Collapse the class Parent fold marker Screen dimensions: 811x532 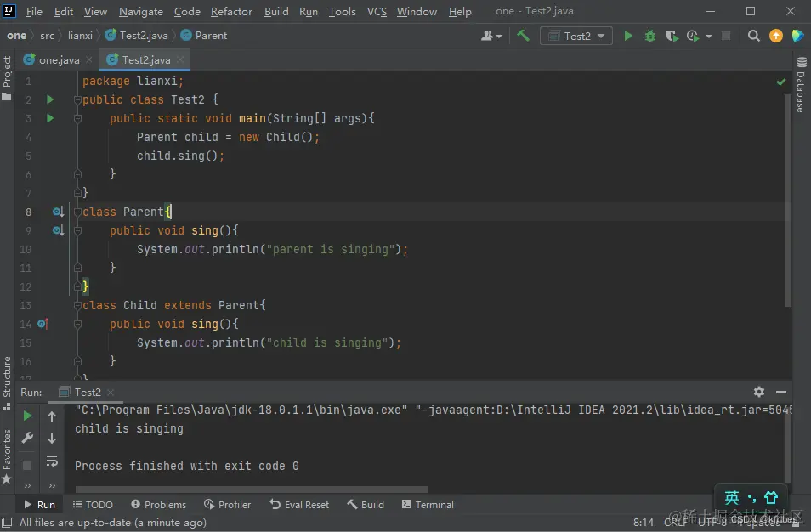pos(77,212)
